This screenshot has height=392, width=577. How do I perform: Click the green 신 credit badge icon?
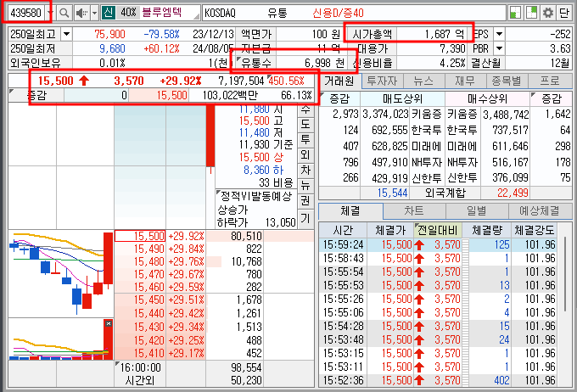[x=109, y=13]
